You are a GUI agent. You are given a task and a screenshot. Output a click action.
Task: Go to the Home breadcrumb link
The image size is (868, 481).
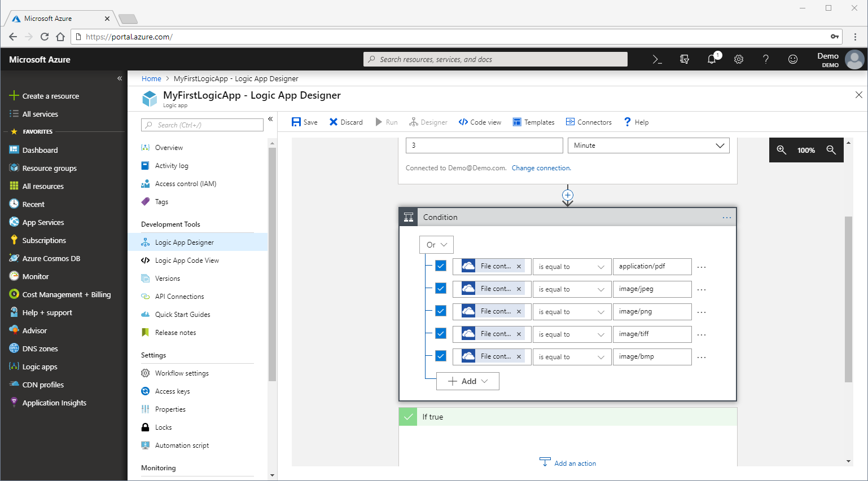click(151, 78)
